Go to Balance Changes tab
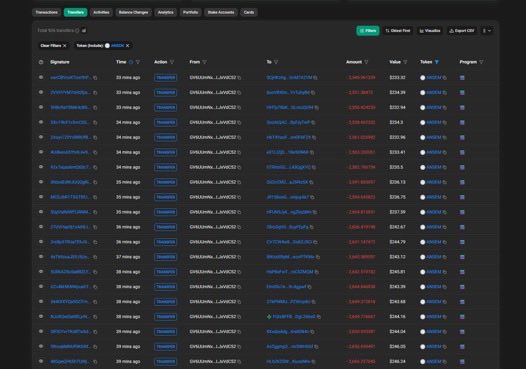 [134, 12]
